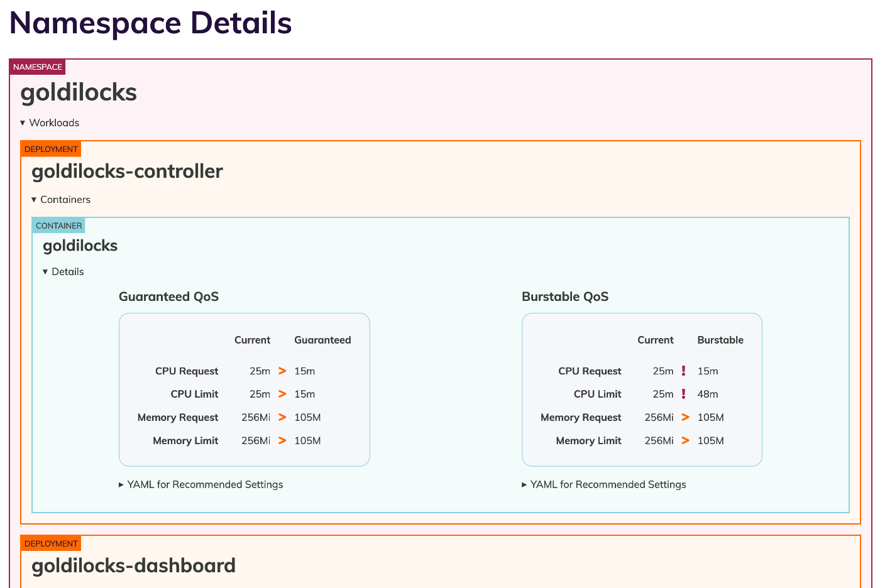Click the CONTAINER badge label

58,226
